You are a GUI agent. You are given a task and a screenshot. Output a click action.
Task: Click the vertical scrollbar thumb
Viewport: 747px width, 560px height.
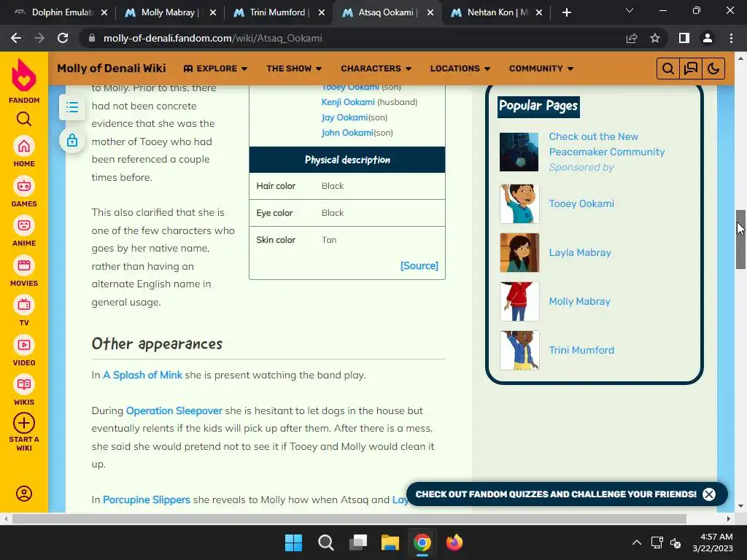click(x=740, y=239)
